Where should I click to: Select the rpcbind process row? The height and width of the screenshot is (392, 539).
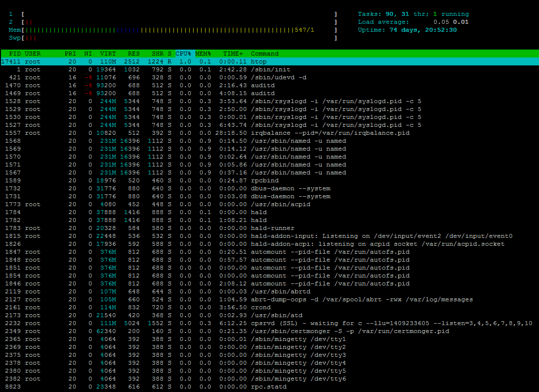tap(149, 180)
